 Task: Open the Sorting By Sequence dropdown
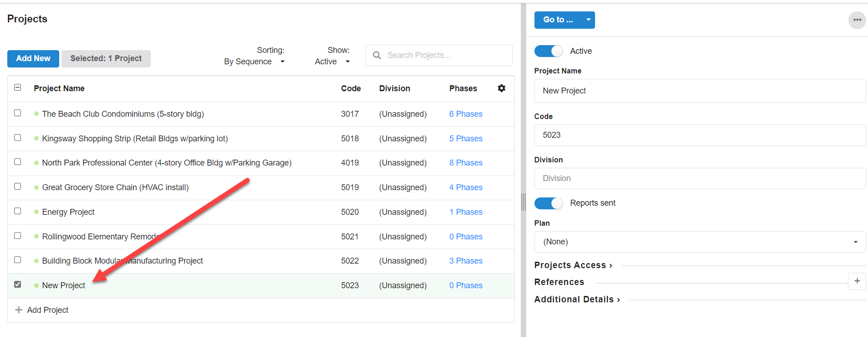pyautogui.click(x=254, y=62)
